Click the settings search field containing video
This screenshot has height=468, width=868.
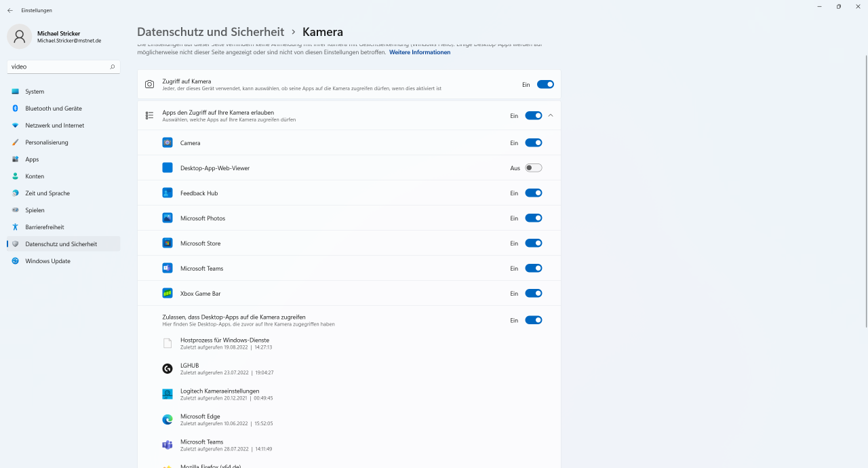(64, 66)
